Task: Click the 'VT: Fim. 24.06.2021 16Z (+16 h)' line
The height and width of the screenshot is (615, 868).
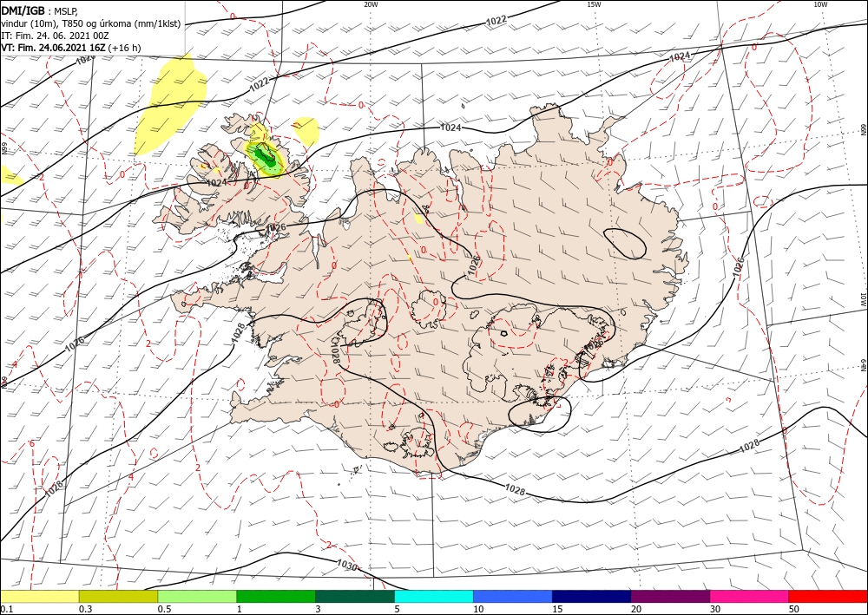Action: 71,48
